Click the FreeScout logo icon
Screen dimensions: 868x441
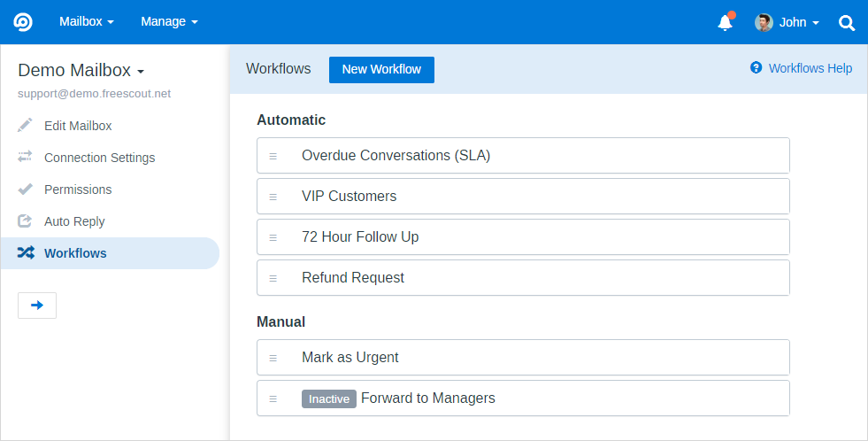click(23, 22)
